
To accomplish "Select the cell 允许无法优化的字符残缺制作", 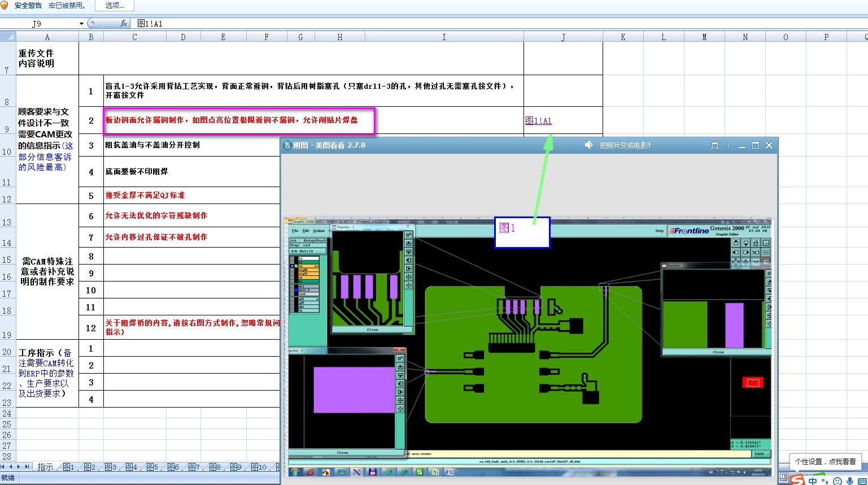I will tap(191, 215).
